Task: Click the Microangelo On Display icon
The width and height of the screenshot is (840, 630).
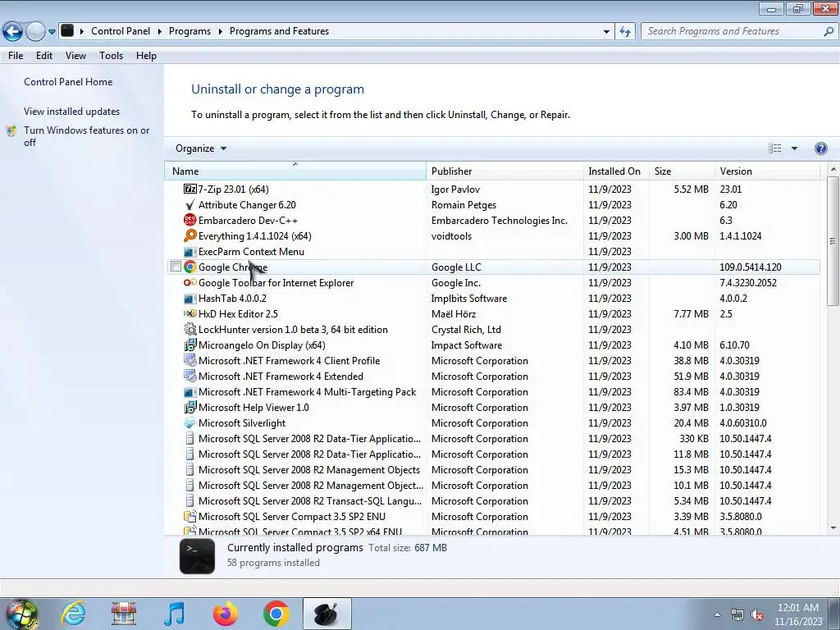Action: (x=189, y=345)
